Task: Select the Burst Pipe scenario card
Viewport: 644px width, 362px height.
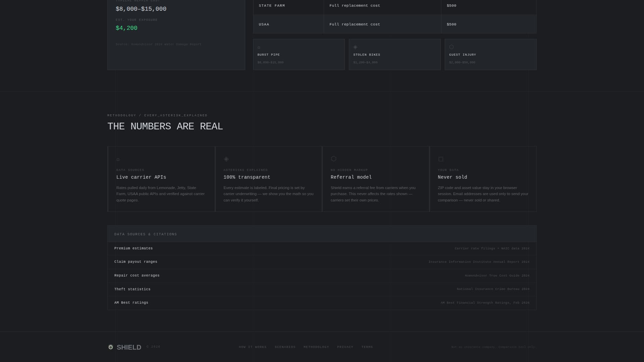Action: [x=299, y=54]
